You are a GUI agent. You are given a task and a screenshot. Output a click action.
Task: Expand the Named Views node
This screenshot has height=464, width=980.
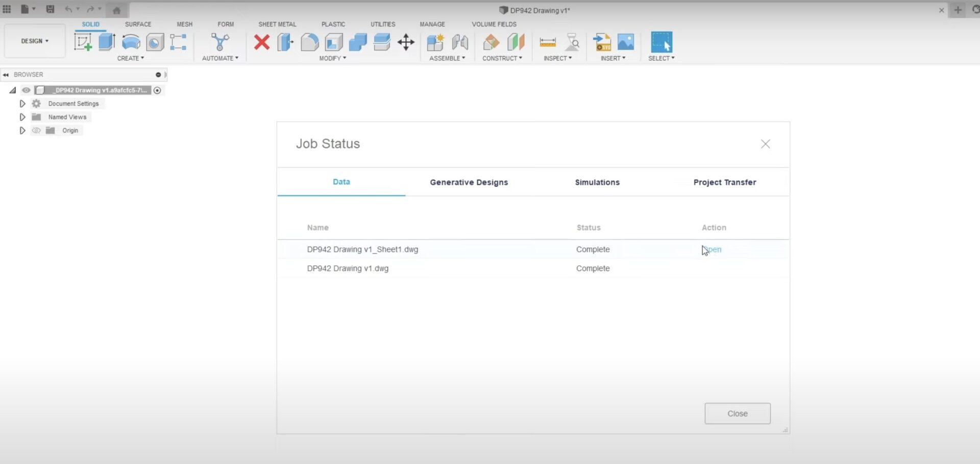click(x=22, y=117)
